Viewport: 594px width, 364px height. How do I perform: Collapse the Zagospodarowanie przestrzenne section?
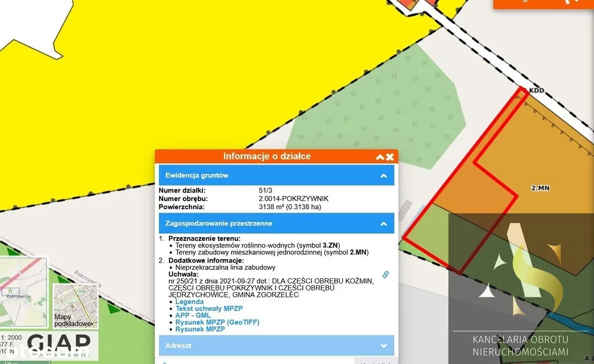point(383,223)
